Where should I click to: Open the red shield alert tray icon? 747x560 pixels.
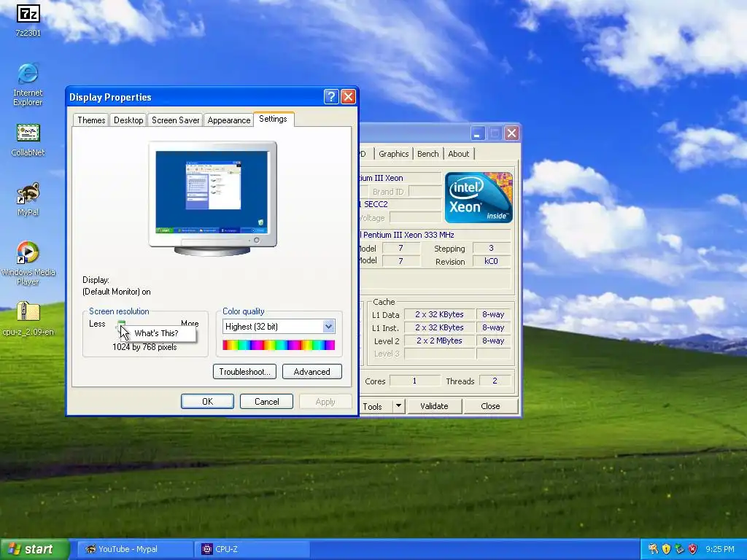693,549
